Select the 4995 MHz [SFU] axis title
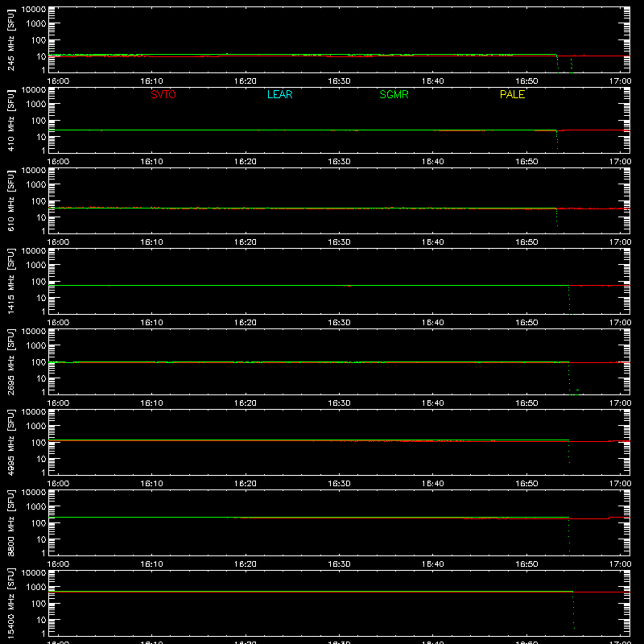This screenshot has height=644, width=644. (11, 442)
